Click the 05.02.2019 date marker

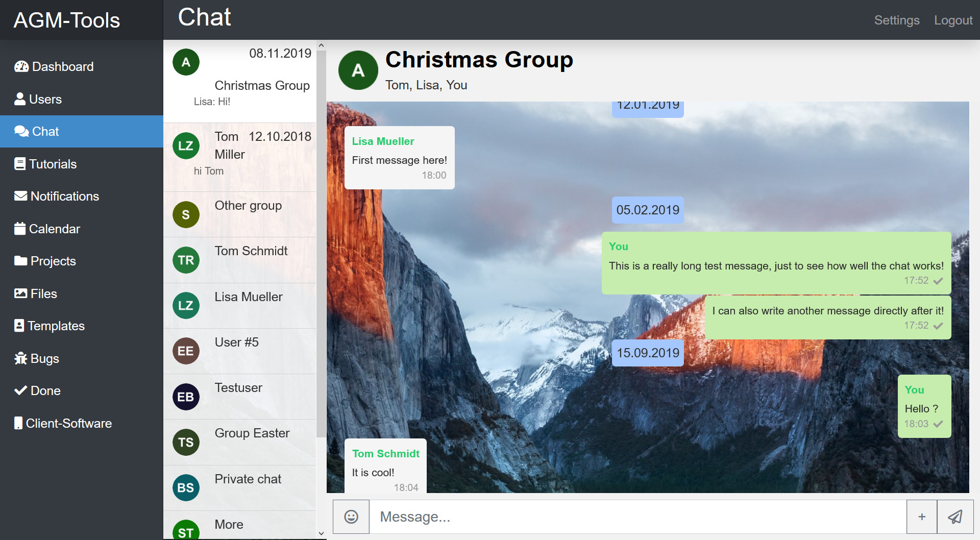tap(648, 210)
